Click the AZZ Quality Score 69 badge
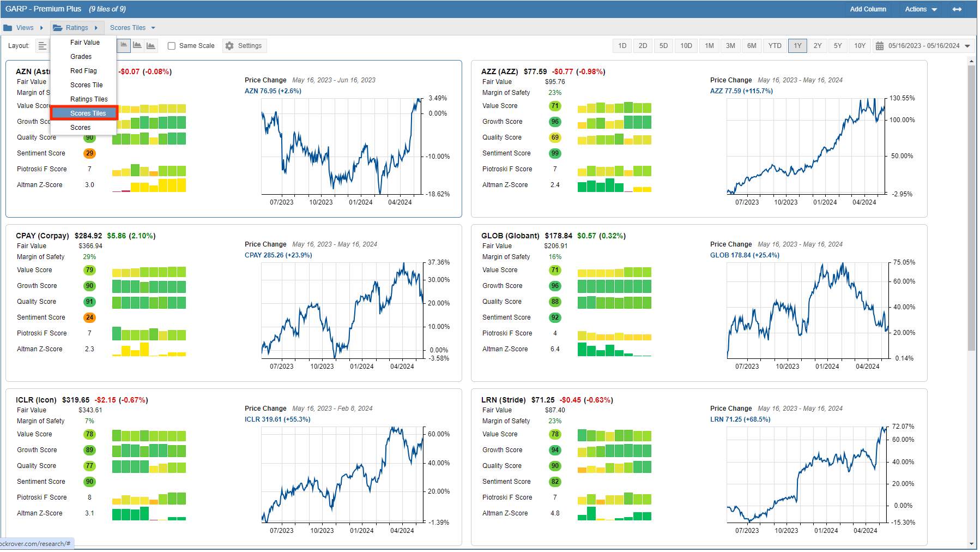This screenshot has width=980, height=552. 555,137
